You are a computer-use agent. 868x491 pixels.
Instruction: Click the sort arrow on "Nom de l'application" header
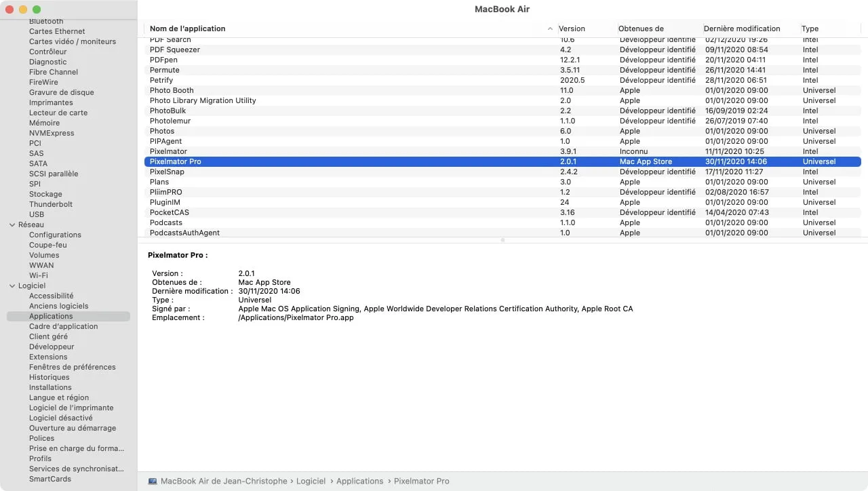point(550,28)
